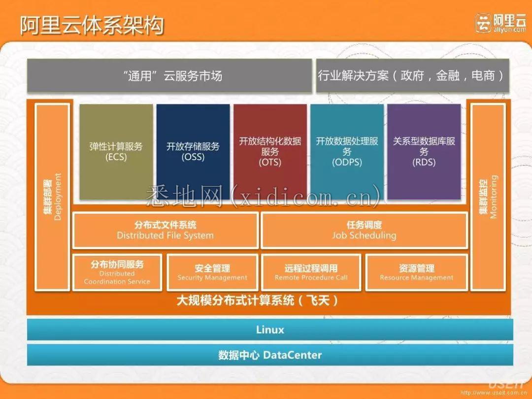Image resolution: width=532 pixels, height=399 pixels.
Task: Click the 数据中心 DataCenter layer bar
Action: 270,355
